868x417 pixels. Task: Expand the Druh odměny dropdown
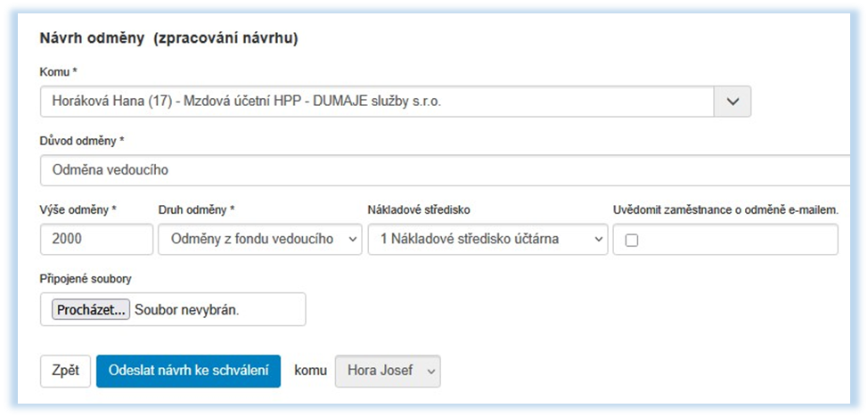pyautogui.click(x=259, y=239)
